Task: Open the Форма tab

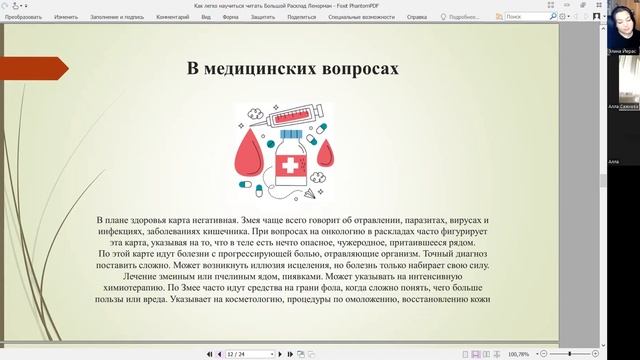Action: click(x=231, y=17)
